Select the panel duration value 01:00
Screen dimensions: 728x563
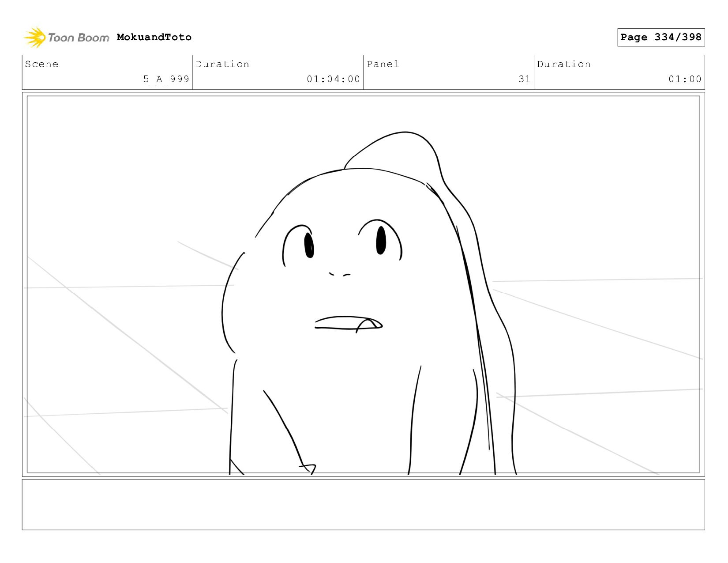(685, 79)
